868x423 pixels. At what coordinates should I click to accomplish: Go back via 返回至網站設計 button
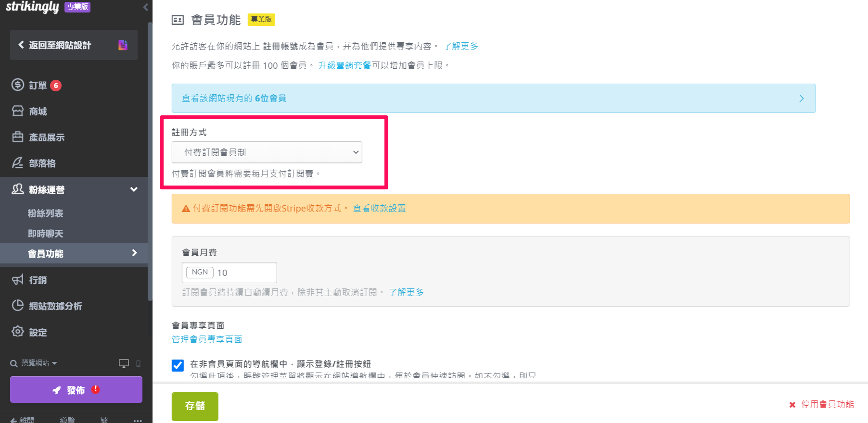coord(74,45)
